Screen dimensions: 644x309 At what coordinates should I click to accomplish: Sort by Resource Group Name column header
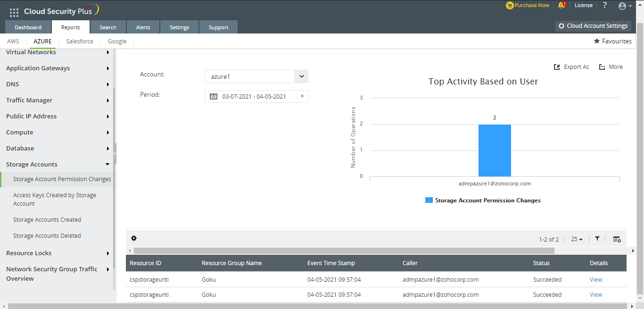[x=231, y=263]
